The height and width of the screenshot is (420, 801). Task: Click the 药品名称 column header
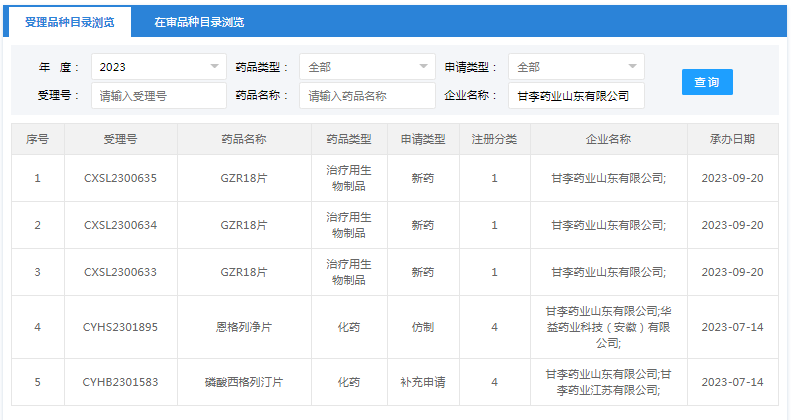244,139
